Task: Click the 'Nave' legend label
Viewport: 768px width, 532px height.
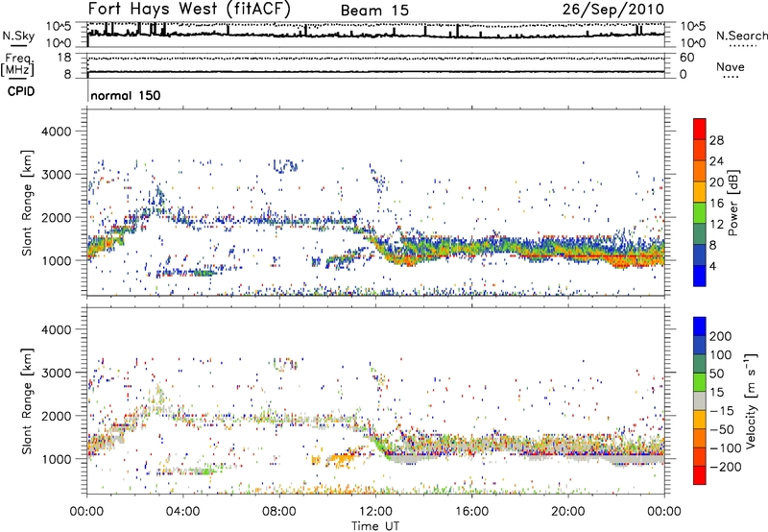Action: point(731,67)
